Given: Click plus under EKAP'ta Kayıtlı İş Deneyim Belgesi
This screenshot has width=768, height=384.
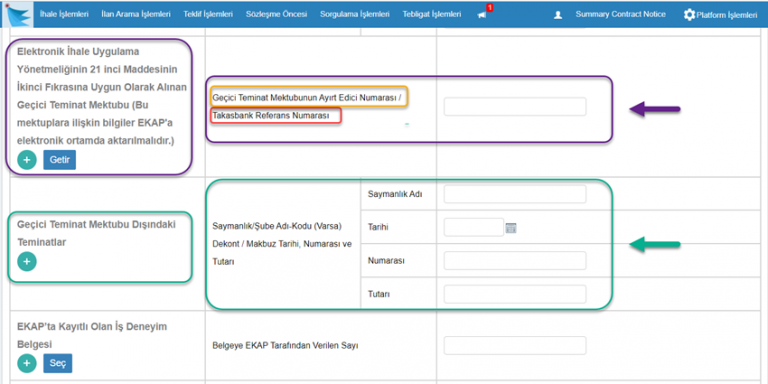Looking at the screenshot, I should [27, 363].
